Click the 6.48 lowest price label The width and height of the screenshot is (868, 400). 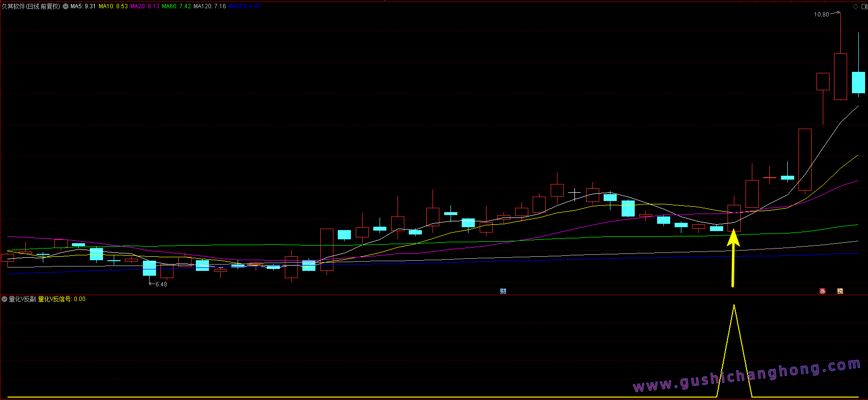click(161, 284)
